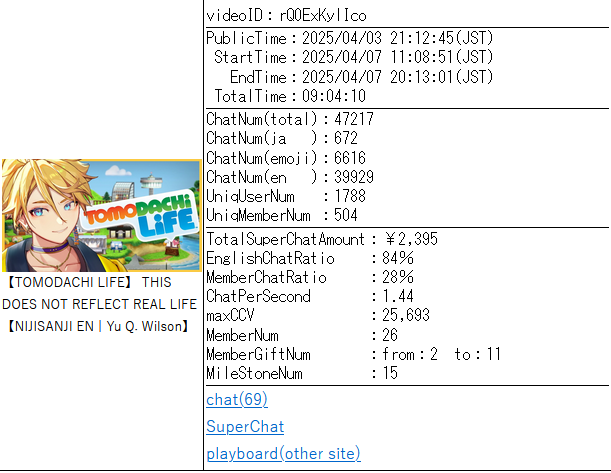Select the MileStoneNum 15 row
611x473 pixels.
[x=302, y=373]
